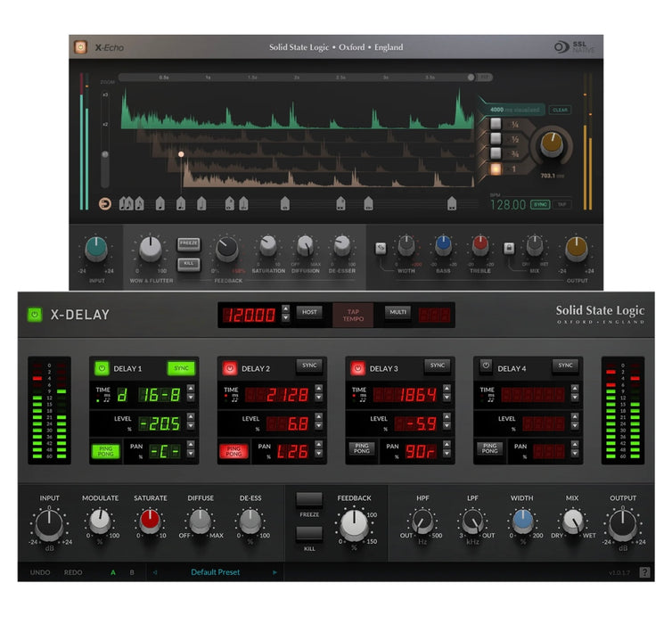Toggle Delay 1 Ping Pong button
672x624 pixels.
coord(106,451)
